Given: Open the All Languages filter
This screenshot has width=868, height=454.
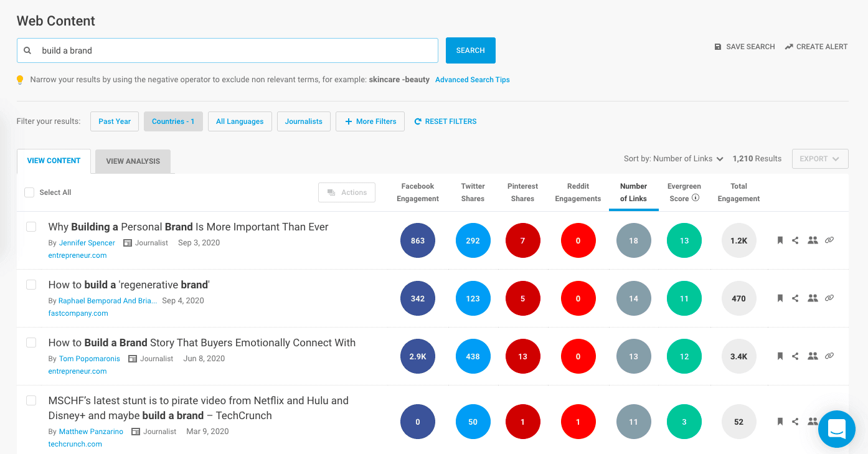Looking at the screenshot, I should (x=240, y=121).
